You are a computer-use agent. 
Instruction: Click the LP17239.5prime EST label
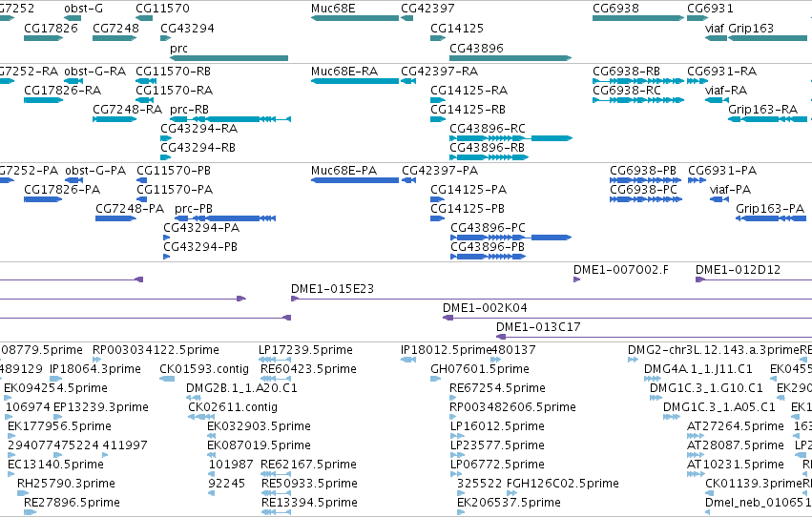pyautogui.click(x=305, y=350)
